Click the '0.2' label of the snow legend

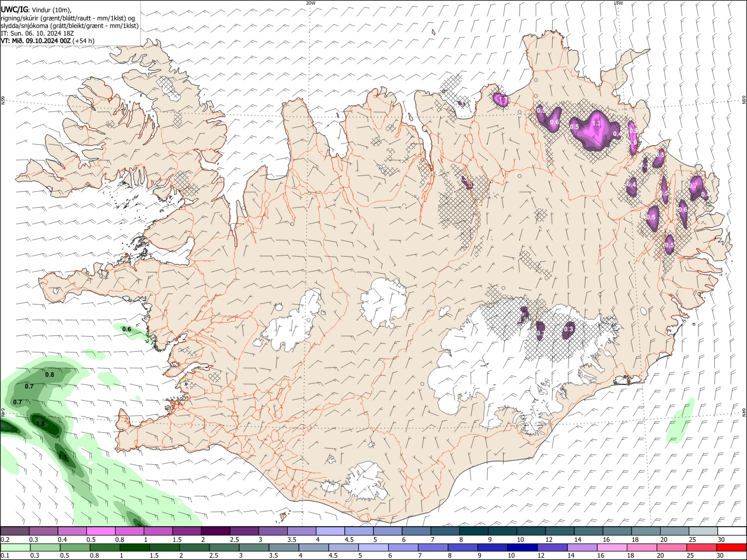tap(5, 540)
